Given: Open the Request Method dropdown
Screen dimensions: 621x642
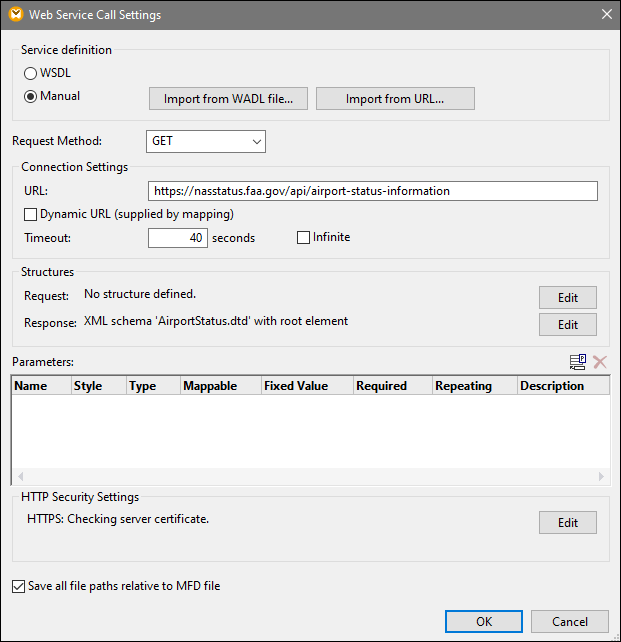Looking at the screenshot, I should pos(206,142).
